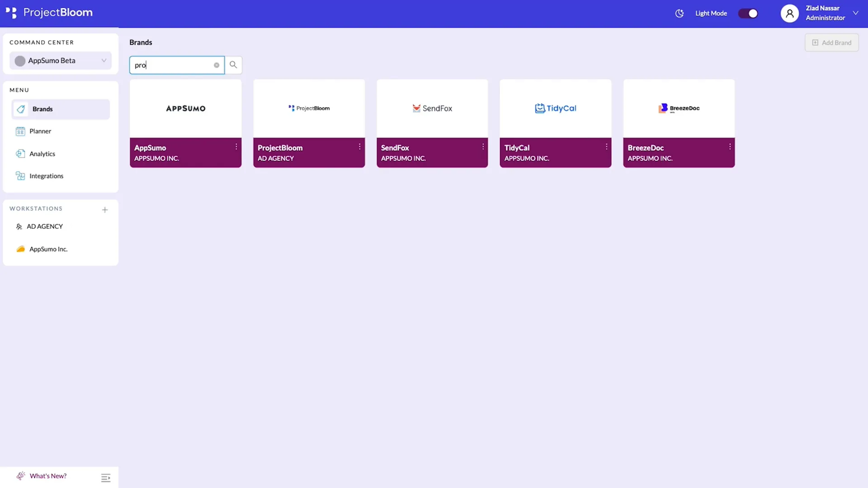This screenshot has height=488, width=868.
Task: Open the TidyCal brand card thumbnail
Action: click(x=556, y=108)
